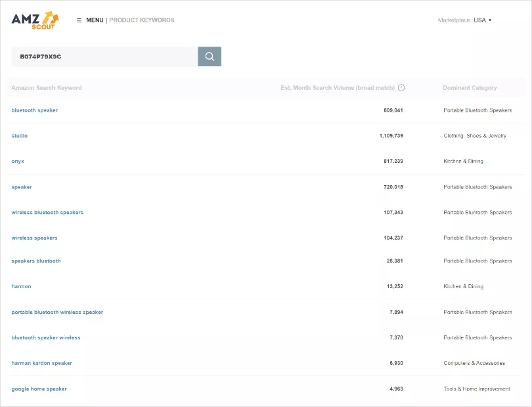
Task: Select the 720,018 search volume value
Action: pyautogui.click(x=393, y=187)
